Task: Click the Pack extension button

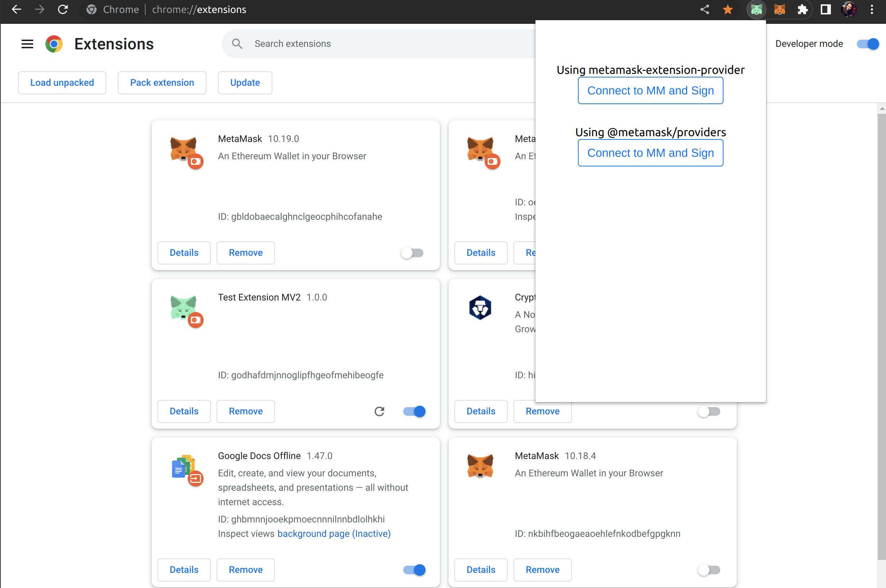Action: 162,83
